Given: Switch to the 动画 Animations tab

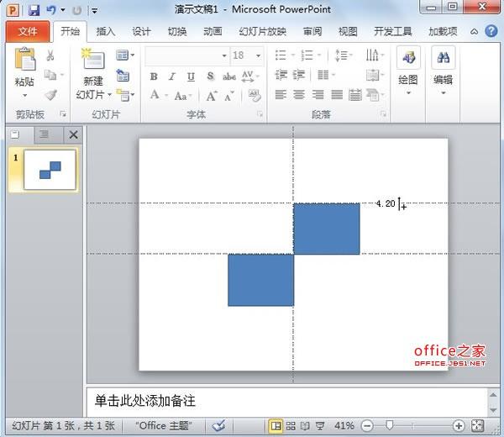Looking at the screenshot, I should coord(213,31).
